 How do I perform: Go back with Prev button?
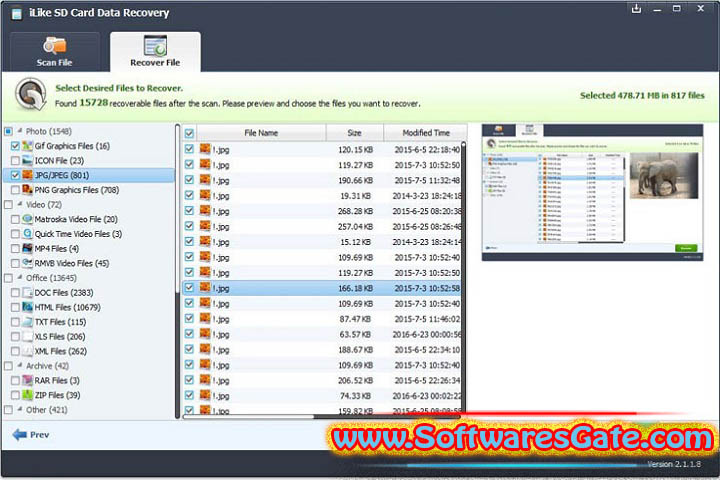tap(31, 435)
